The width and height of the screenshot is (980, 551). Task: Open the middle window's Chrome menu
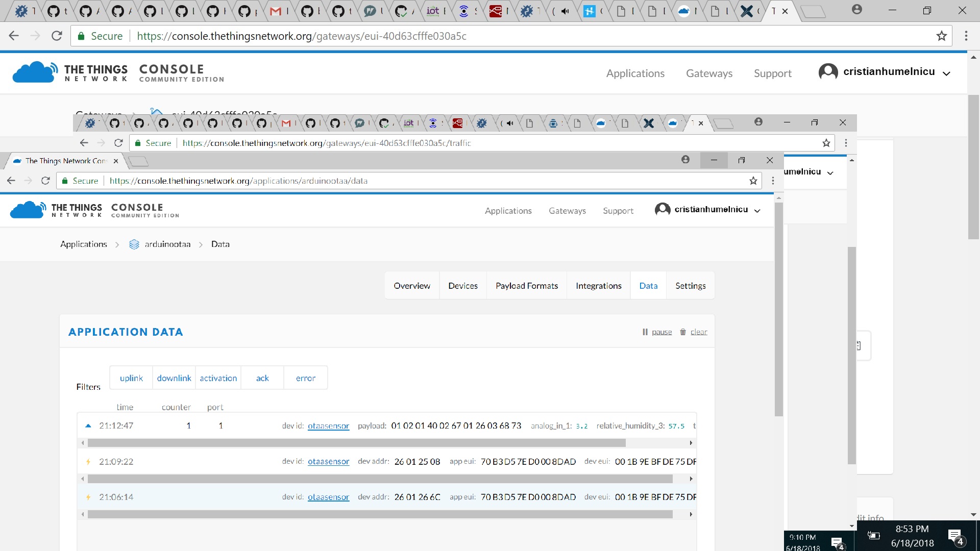[846, 143]
